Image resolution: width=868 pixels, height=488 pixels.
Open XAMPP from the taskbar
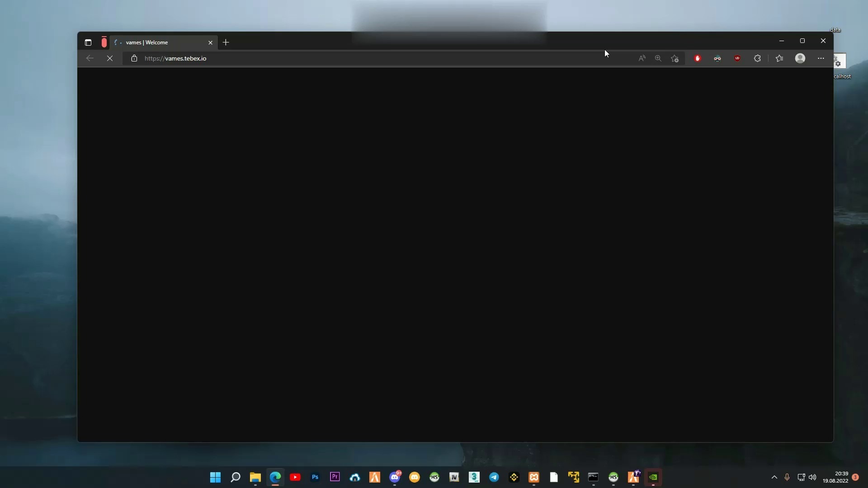point(534,477)
